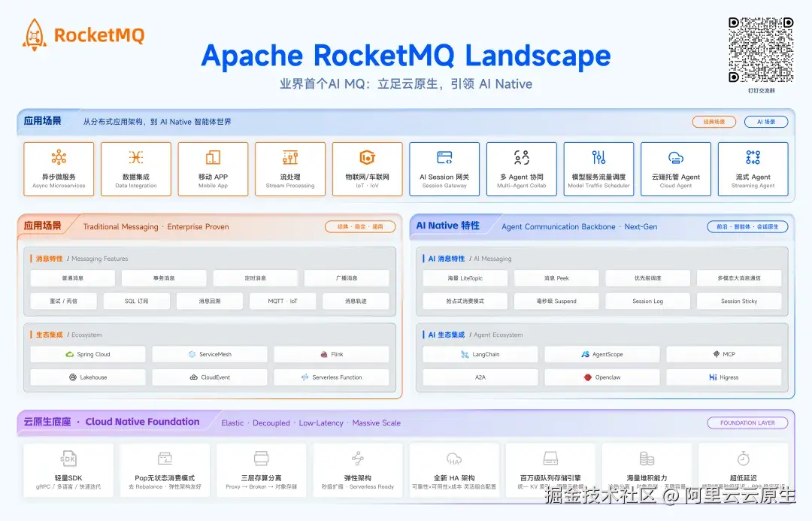Choose the Mobile App icon

coord(213,157)
